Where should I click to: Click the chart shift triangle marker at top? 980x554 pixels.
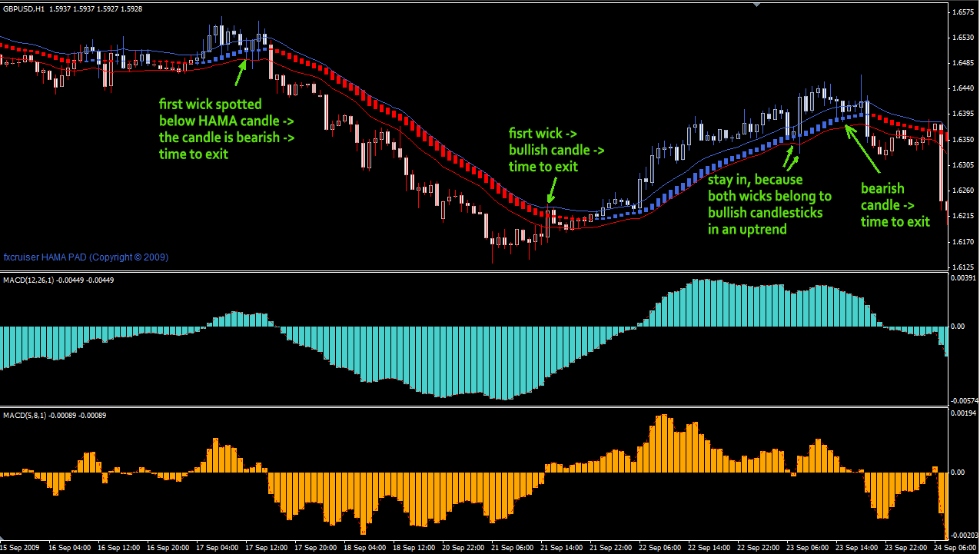(756, 5)
